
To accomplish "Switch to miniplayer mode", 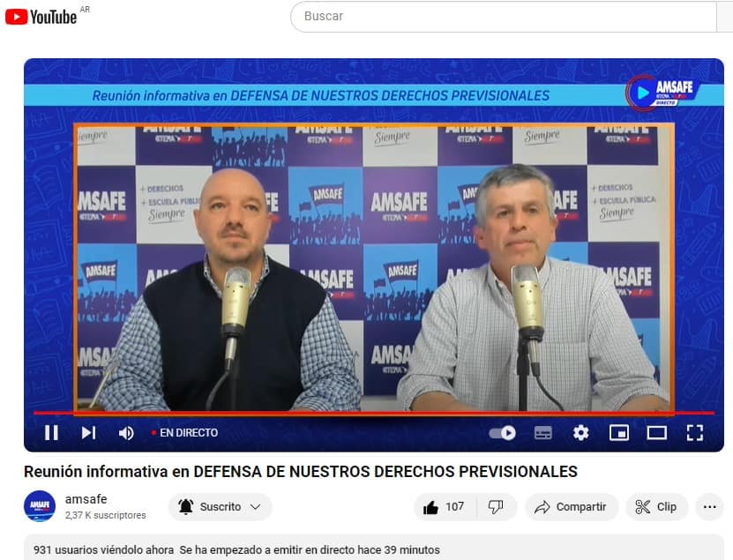I will (619, 433).
